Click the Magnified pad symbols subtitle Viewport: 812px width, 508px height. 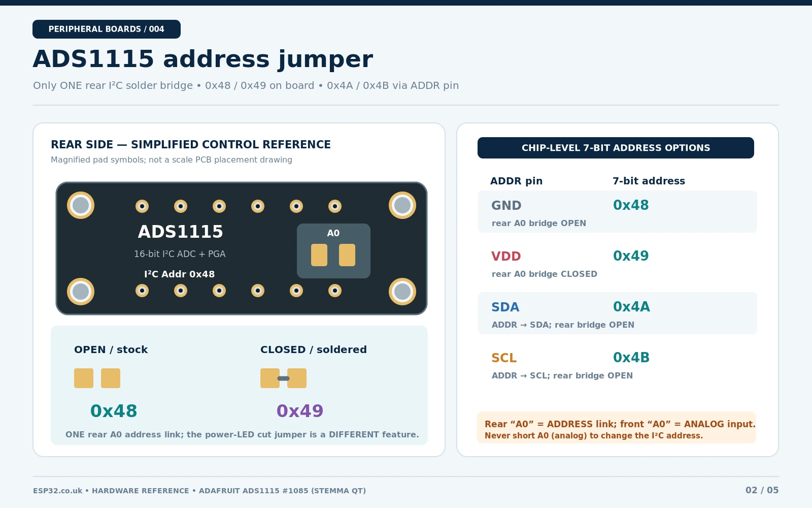[x=172, y=160]
